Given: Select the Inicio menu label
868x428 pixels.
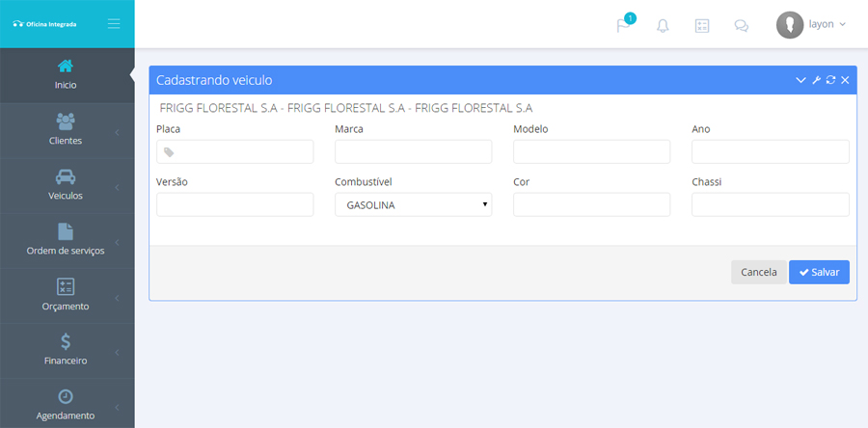Looking at the screenshot, I should (66, 85).
